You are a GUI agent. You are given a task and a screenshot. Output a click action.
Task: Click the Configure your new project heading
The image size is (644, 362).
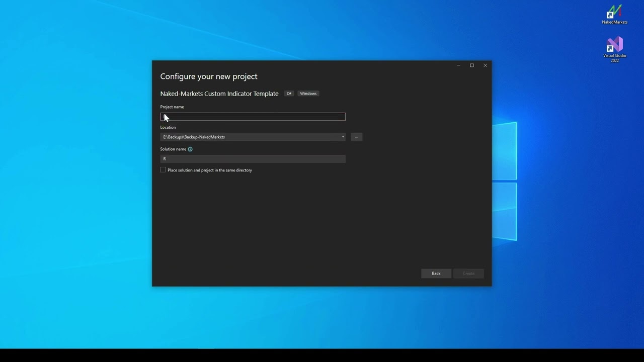209,76
